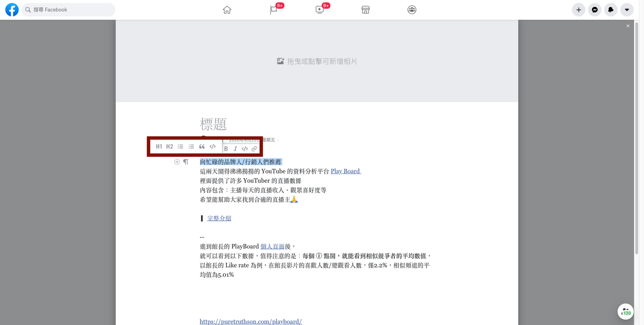Insert bulleted list from toolbar

click(x=180, y=147)
